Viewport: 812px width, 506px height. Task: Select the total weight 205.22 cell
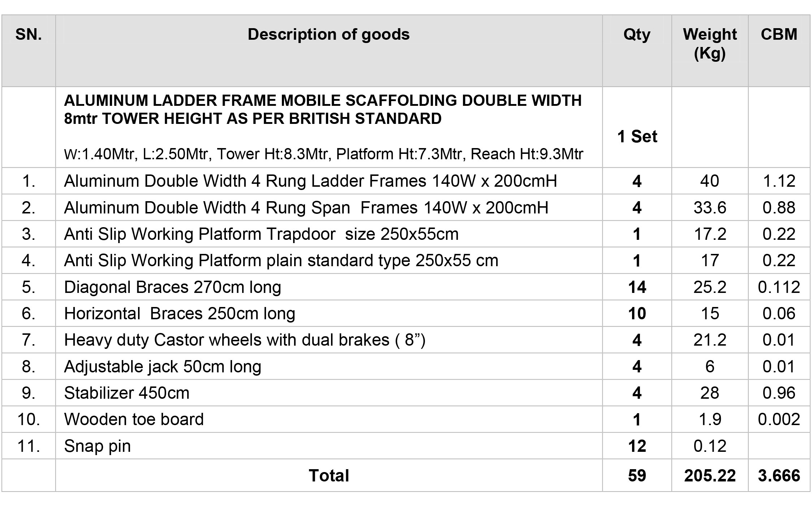point(710,476)
